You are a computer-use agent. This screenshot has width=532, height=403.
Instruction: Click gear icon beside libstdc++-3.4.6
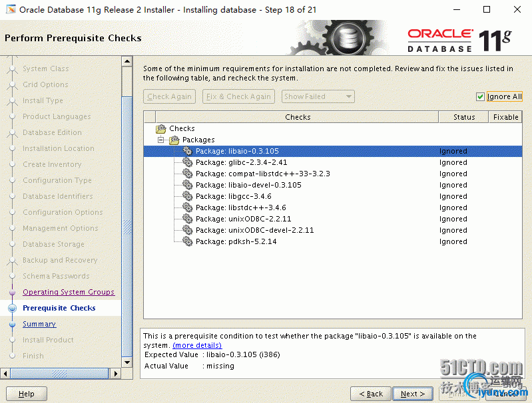coord(187,207)
